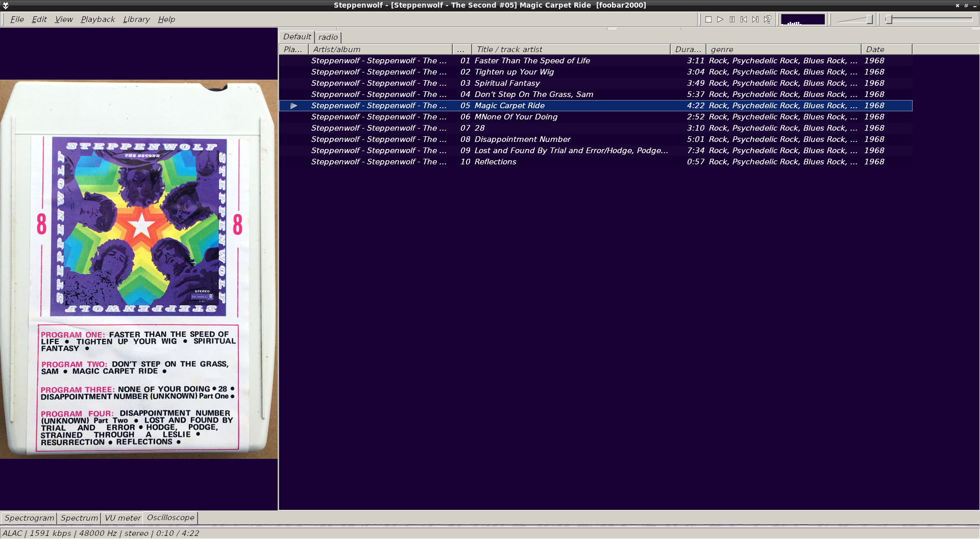Open the Edit menu
The image size is (980, 539).
(x=39, y=19)
